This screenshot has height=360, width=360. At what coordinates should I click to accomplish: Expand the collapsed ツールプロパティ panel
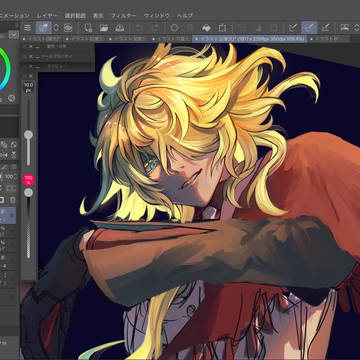point(57,56)
